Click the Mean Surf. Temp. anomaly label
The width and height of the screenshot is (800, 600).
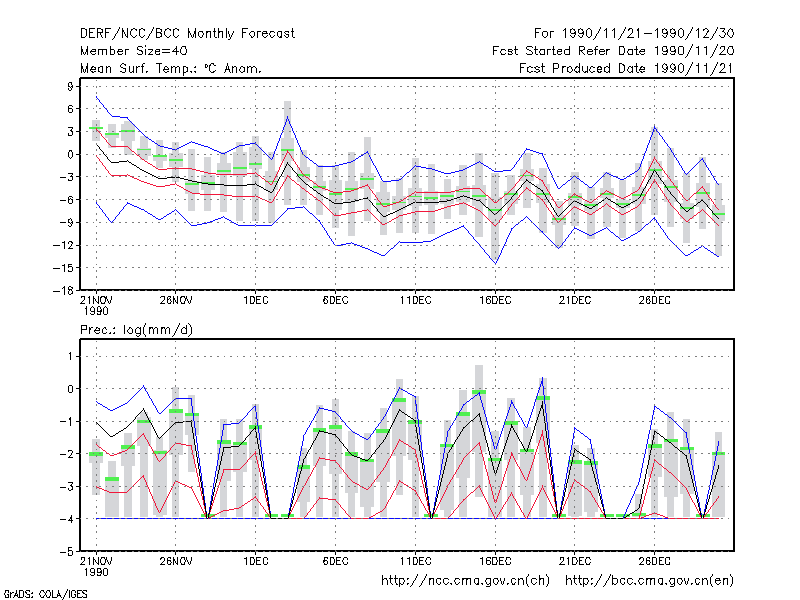[x=171, y=68]
